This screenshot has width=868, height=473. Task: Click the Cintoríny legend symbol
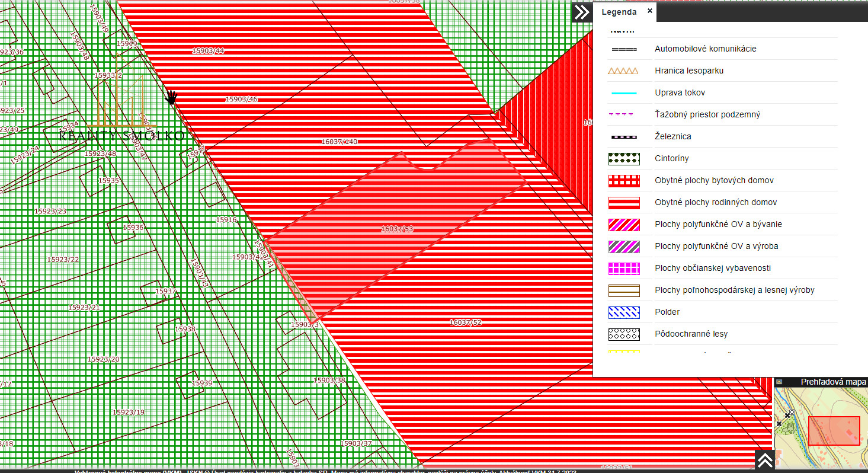point(624,159)
